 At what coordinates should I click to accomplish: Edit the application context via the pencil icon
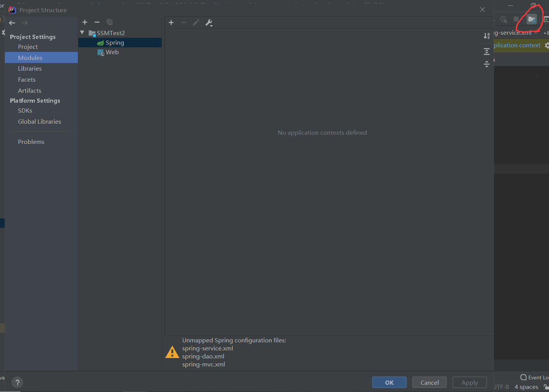[196, 23]
